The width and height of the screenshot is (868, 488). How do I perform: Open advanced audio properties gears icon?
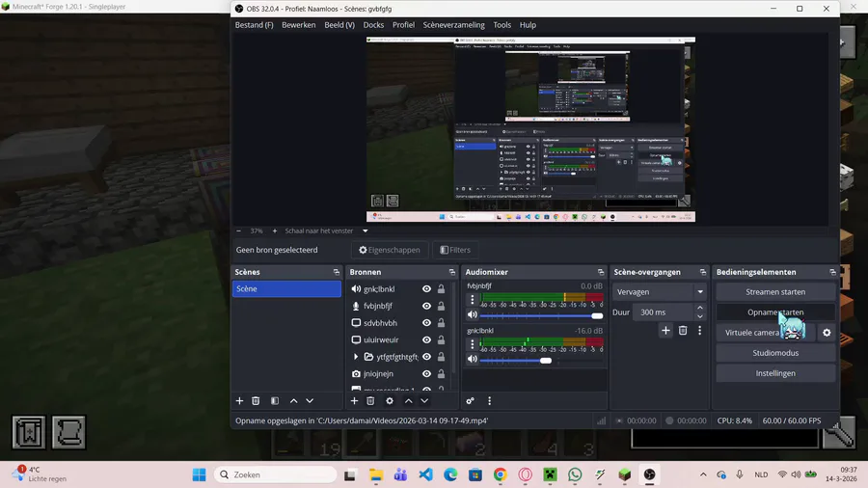(470, 400)
